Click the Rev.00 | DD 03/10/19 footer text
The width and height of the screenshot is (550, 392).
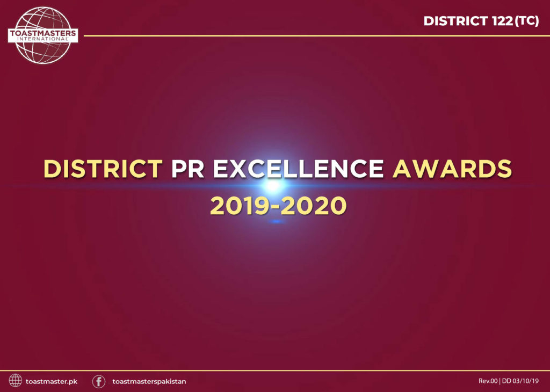click(x=509, y=381)
